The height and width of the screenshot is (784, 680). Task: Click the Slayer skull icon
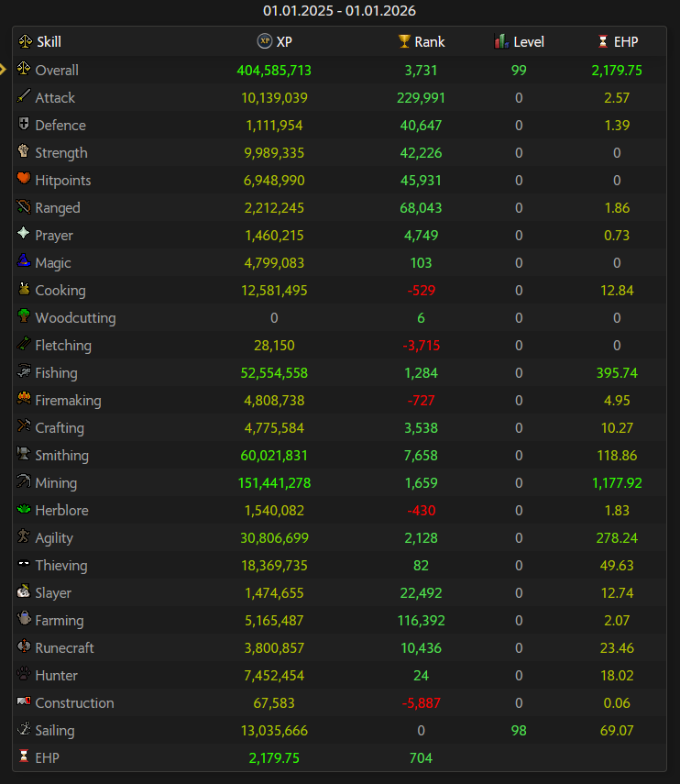click(24, 591)
